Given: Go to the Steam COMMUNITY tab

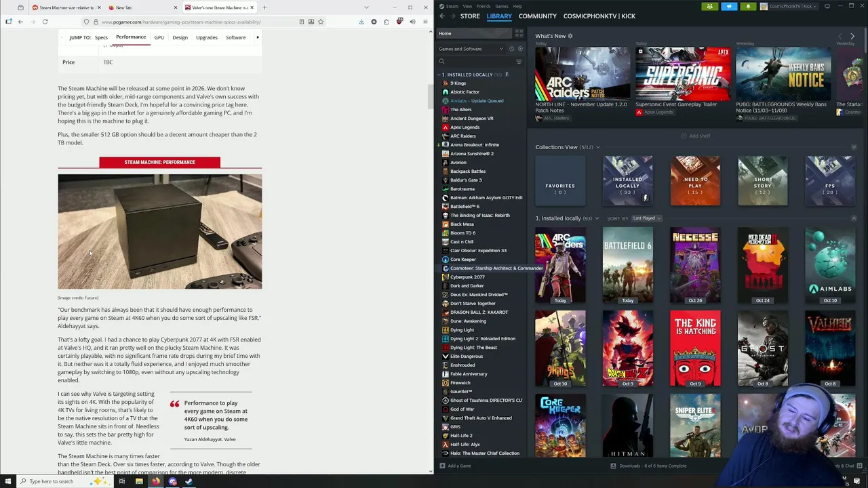Looking at the screenshot, I should pyautogui.click(x=537, y=16).
